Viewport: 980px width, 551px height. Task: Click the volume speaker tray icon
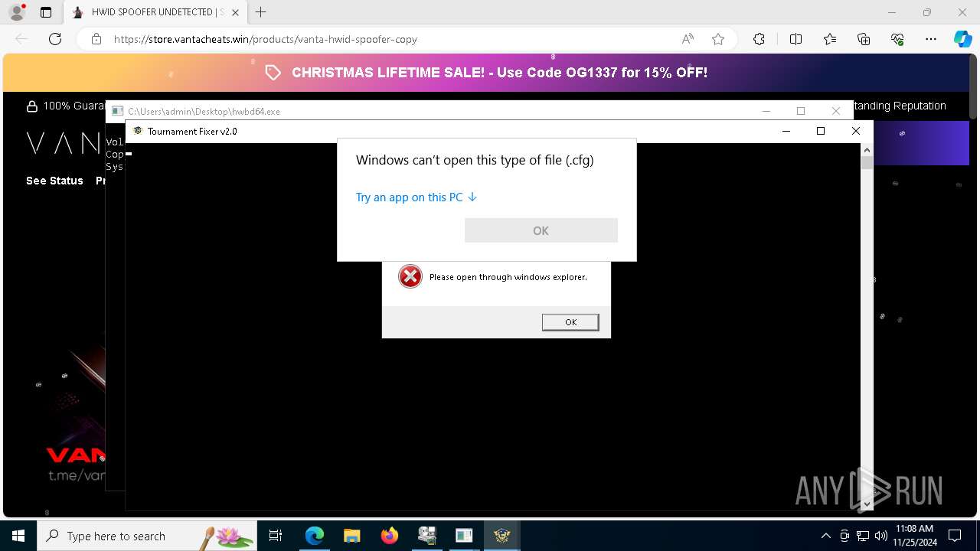click(x=880, y=536)
